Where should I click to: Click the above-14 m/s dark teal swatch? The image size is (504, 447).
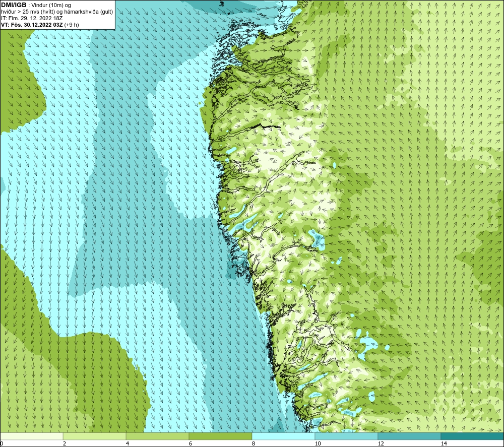[473, 436]
